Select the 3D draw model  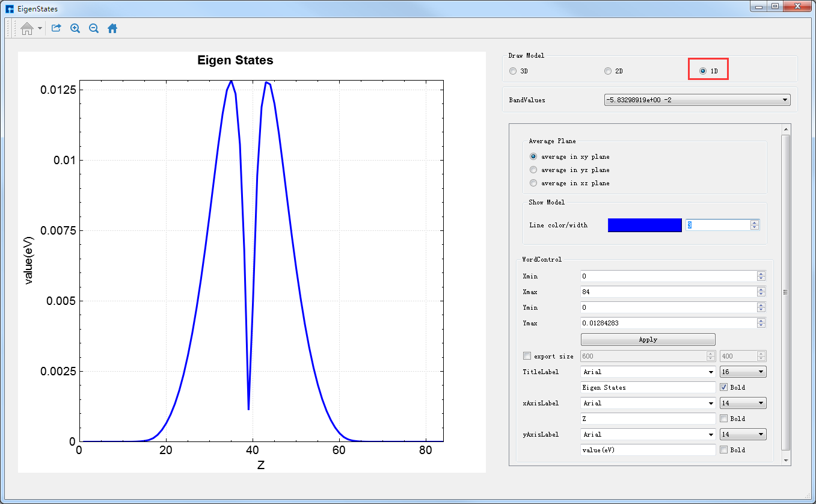513,71
